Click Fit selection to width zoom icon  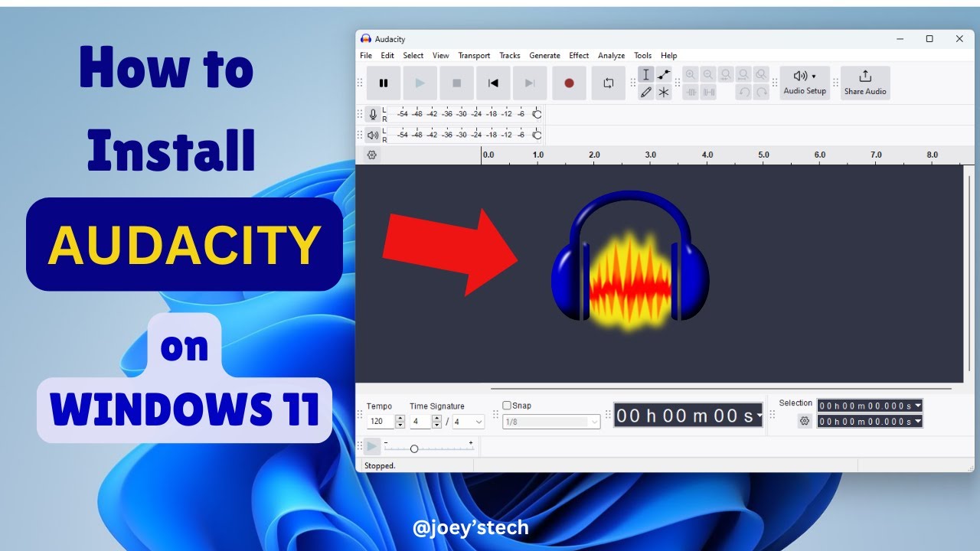click(726, 74)
